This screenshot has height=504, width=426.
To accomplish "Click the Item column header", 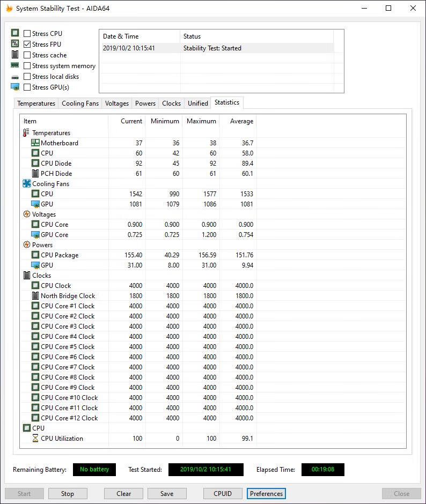I will pos(64,121).
